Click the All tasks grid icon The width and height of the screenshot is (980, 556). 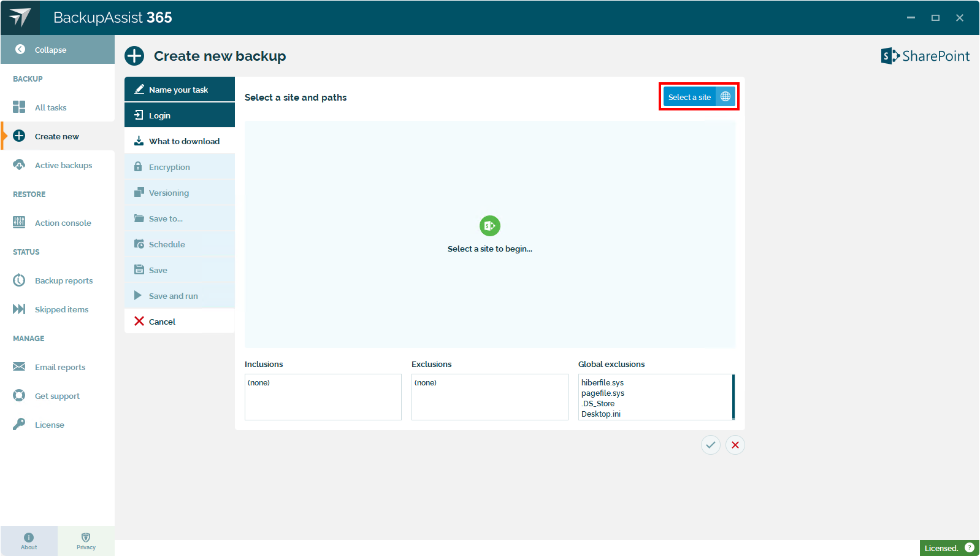(19, 107)
